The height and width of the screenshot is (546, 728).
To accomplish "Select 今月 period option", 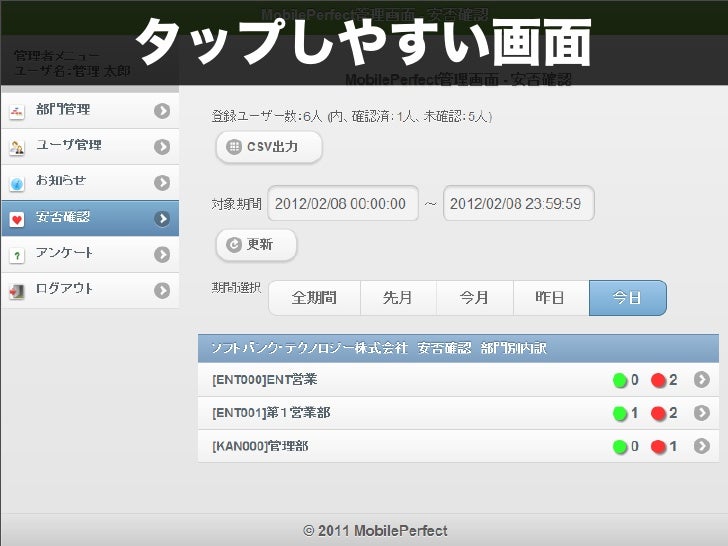I will pos(474,298).
